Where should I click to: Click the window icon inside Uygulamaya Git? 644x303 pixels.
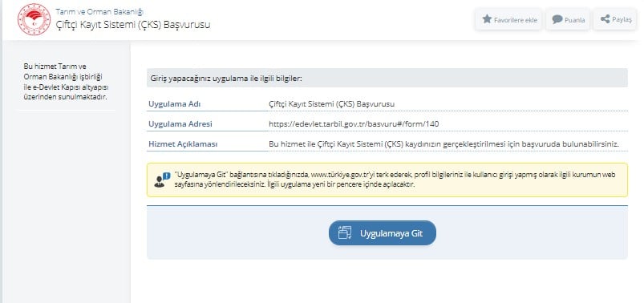345,232
